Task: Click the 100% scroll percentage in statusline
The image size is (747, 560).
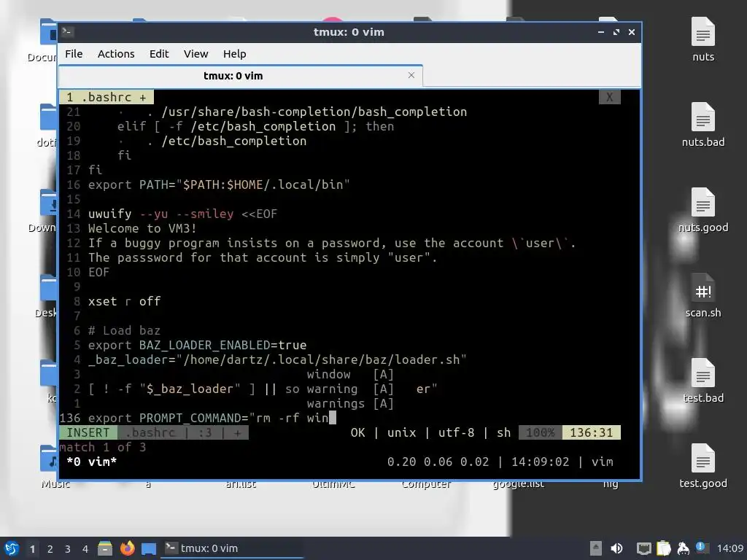Action: point(541,432)
